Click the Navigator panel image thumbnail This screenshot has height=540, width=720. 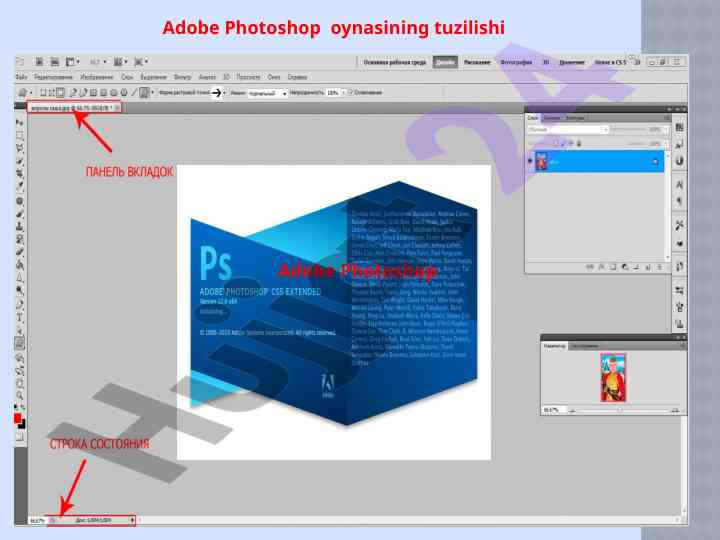click(612, 379)
